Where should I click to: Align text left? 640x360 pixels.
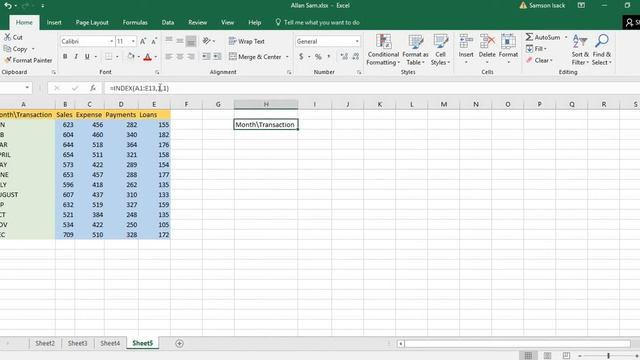point(169,57)
